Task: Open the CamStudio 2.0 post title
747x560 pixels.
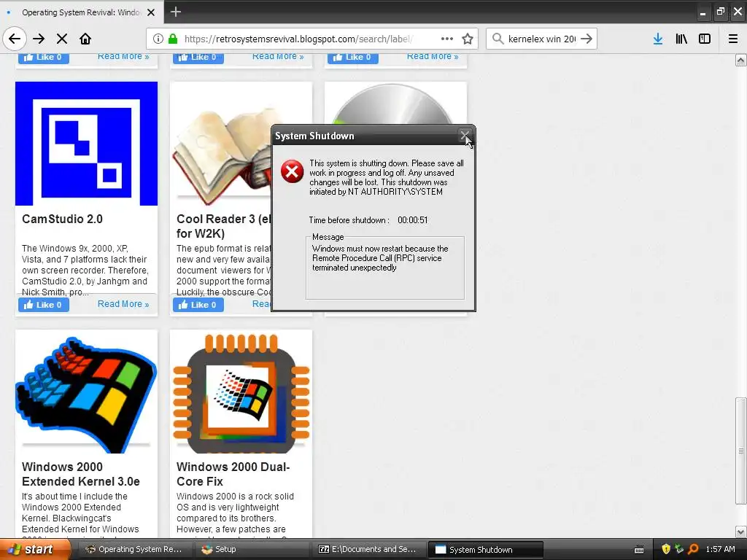Action: coord(63,219)
